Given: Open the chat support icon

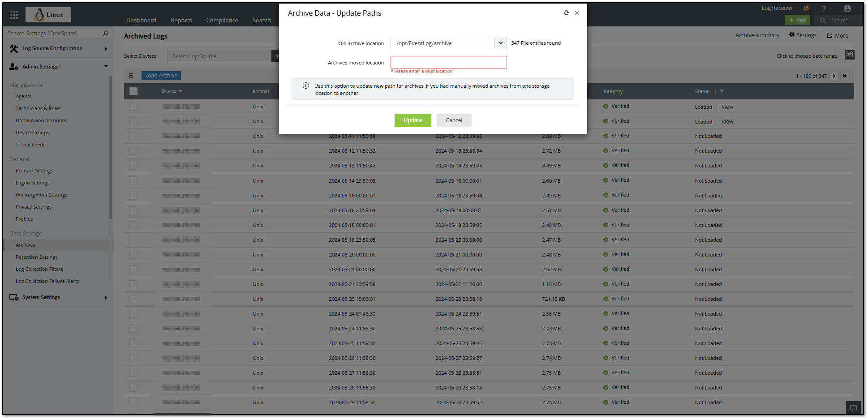Looking at the screenshot, I should 853,408.
